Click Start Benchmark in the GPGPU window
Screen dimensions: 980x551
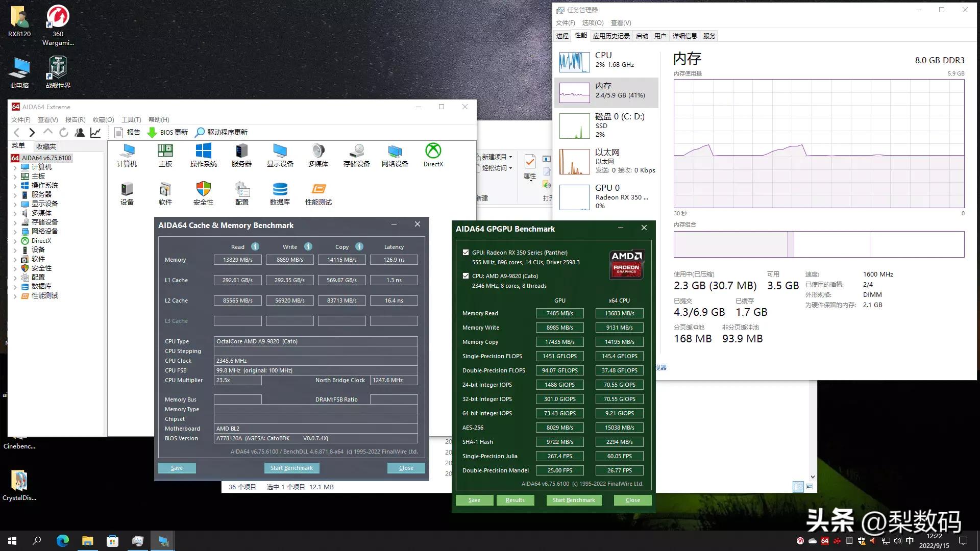(573, 500)
